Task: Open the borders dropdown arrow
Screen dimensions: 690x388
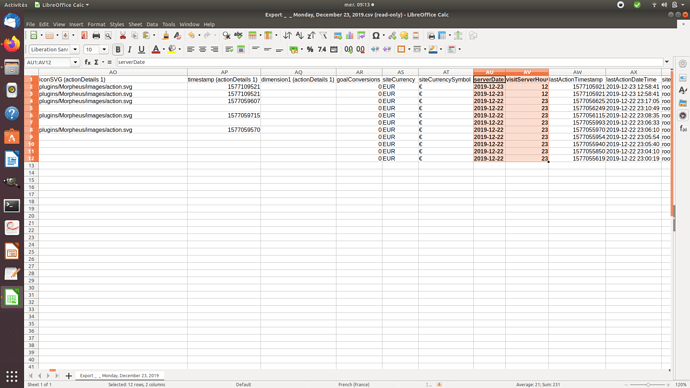Action: [409, 49]
